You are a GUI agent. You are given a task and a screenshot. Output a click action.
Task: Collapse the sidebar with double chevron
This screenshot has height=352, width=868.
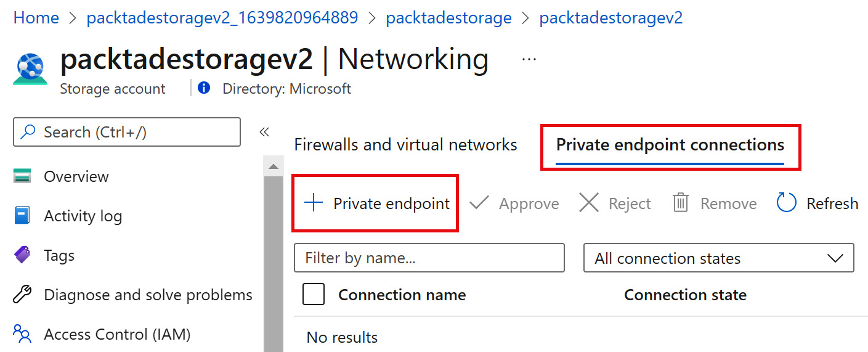click(x=264, y=132)
